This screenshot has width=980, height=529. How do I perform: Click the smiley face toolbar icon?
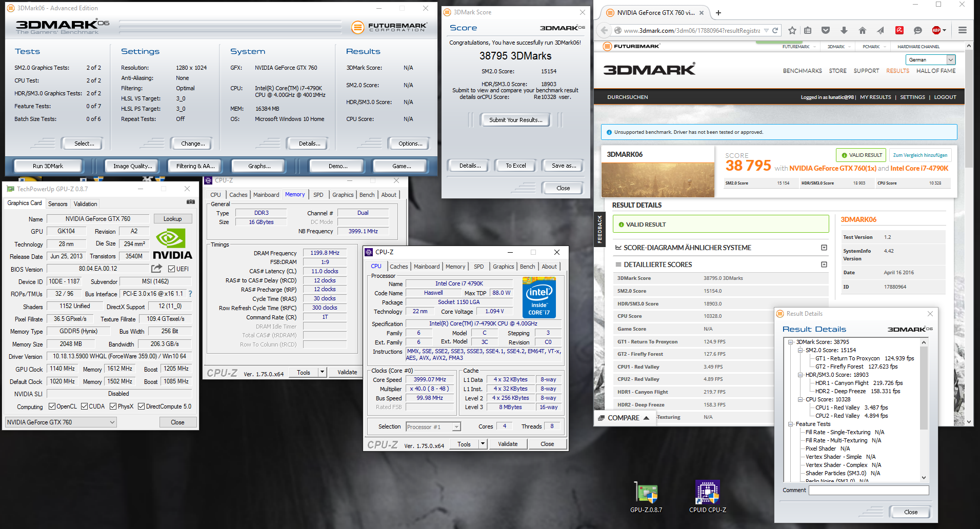pos(918,30)
